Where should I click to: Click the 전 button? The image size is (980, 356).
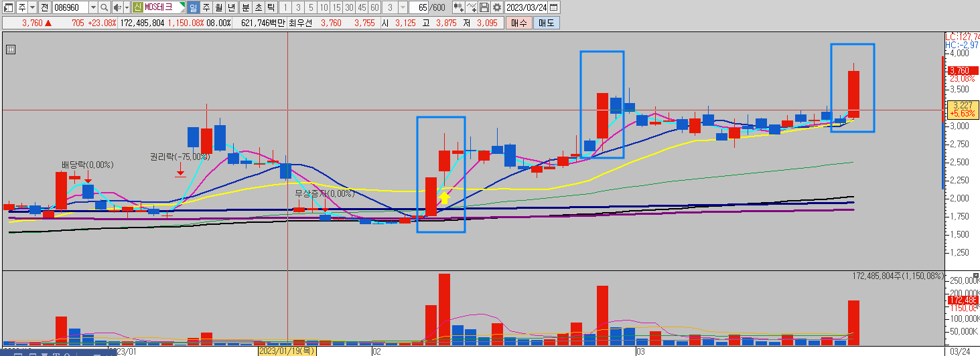click(x=44, y=7)
